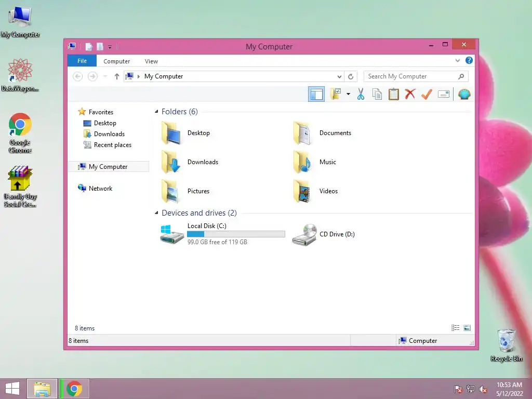The width and height of the screenshot is (532, 399).
Task: Click Google Chrome in the taskbar
Action: (x=74, y=389)
